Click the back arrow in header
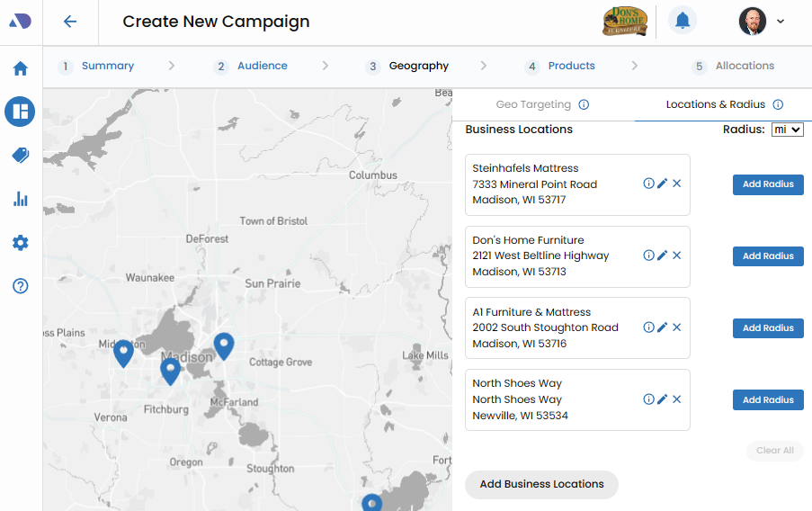This screenshot has height=511, width=812. [70, 22]
